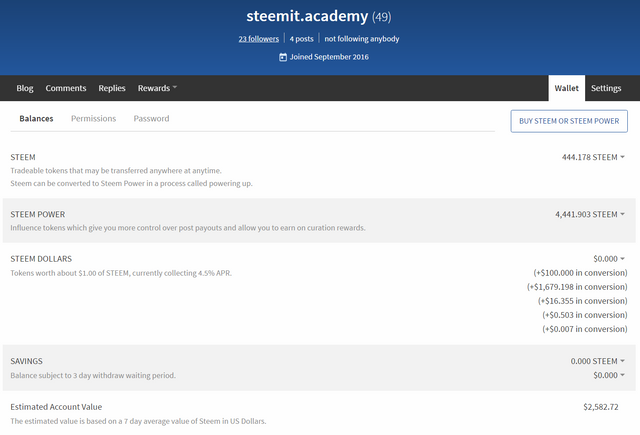
Task: Click the STEEM section heading
Action: 23,157
